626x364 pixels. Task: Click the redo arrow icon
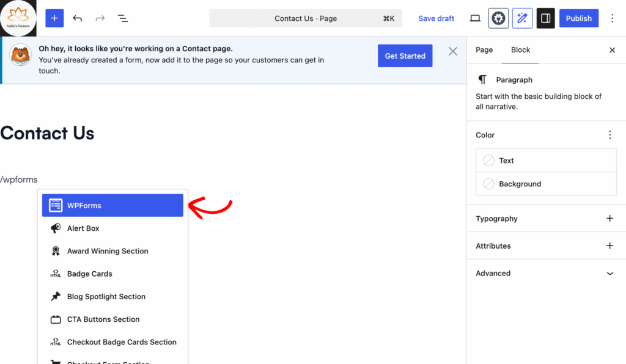click(100, 18)
